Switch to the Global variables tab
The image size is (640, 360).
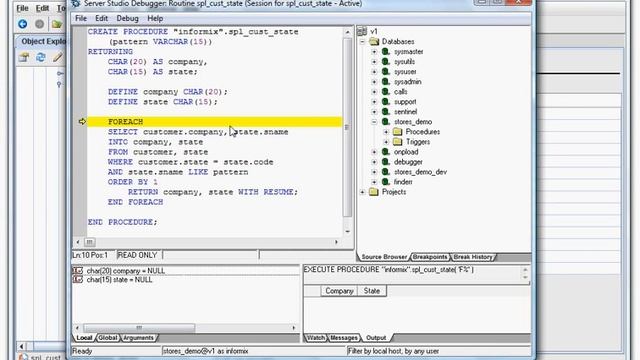(108, 338)
